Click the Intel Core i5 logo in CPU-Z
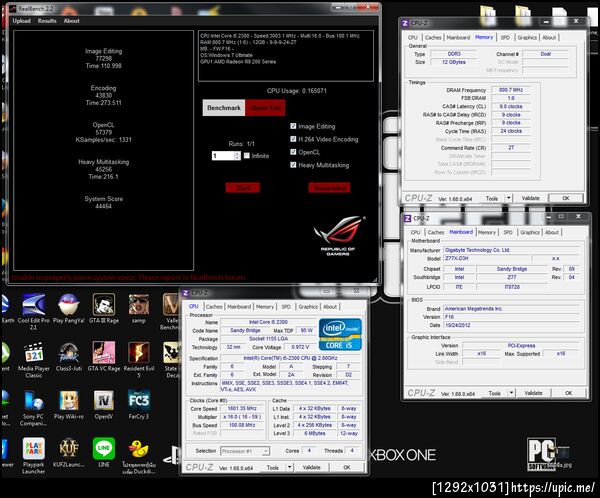The width and height of the screenshot is (600, 498). click(x=340, y=334)
